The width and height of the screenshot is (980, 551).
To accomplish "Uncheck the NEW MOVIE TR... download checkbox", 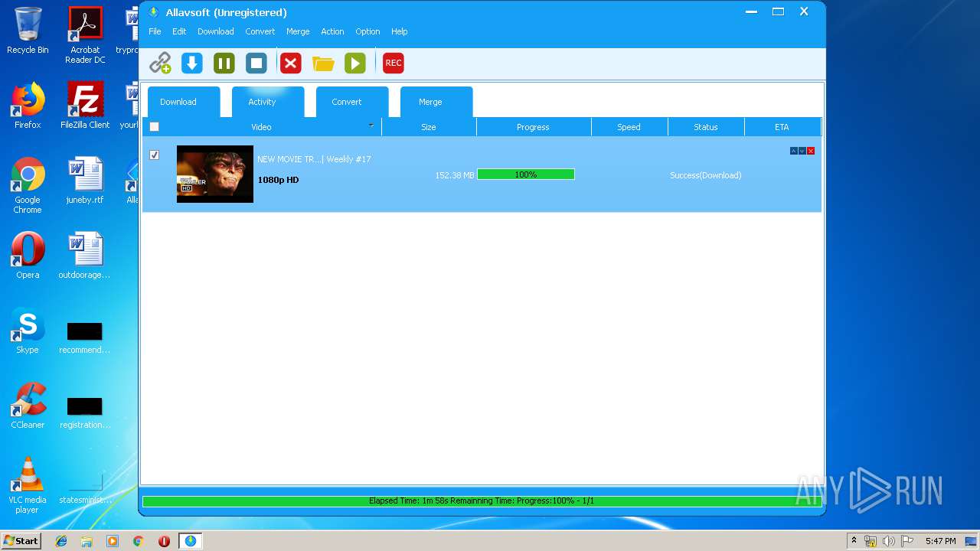I will [154, 155].
